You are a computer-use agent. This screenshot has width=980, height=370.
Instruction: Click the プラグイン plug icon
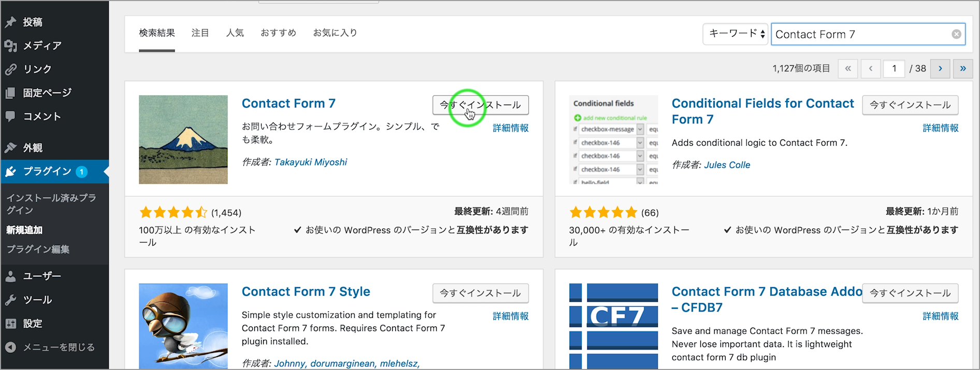[x=11, y=172]
